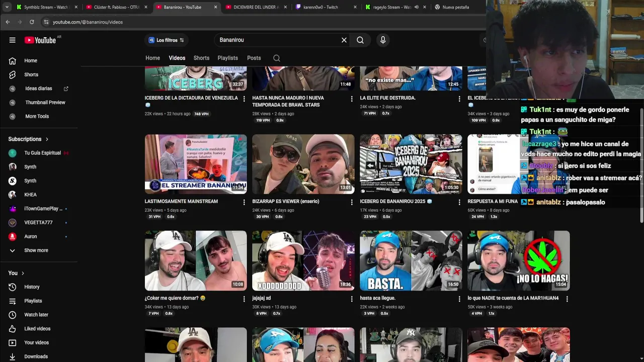This screenshot has width=644, height=362.
Task: Open the jajajaj xd video title
Action: pyautogui.click(x=262, y=298)
